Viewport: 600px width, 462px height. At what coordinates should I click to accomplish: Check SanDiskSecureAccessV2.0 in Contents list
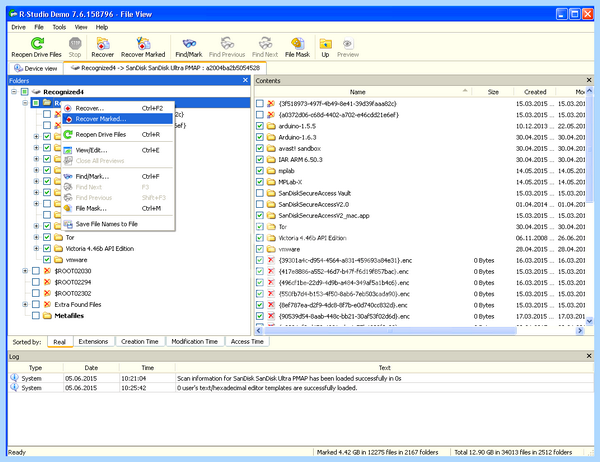260,204
